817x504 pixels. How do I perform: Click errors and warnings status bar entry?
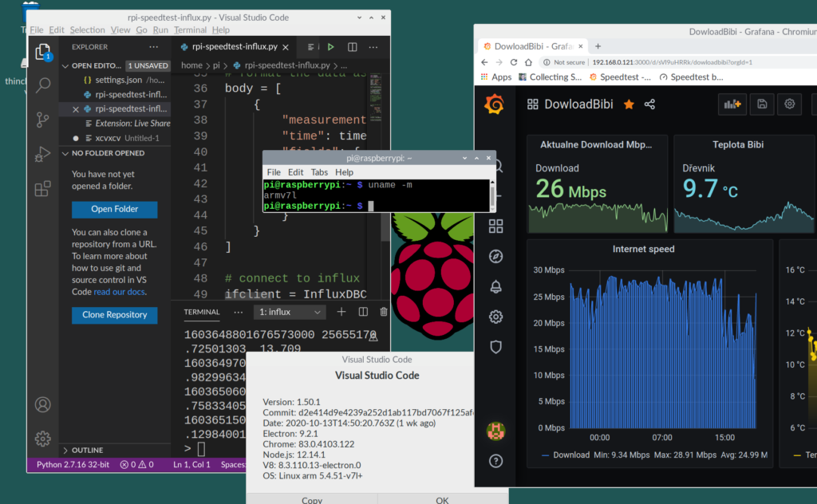[x=137, y=464]
